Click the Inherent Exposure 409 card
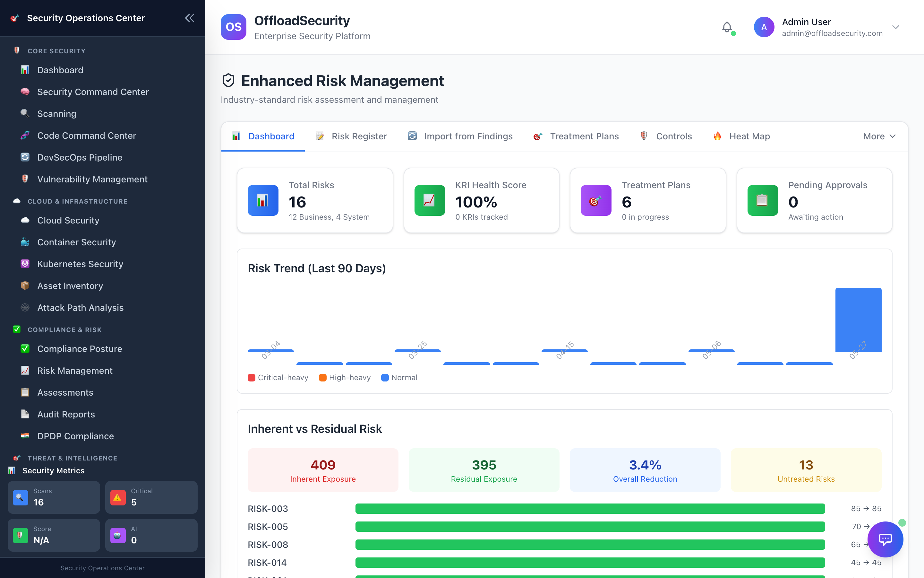Image resolution: width=924 pixels, height=578 pixels. pos(323,470)
